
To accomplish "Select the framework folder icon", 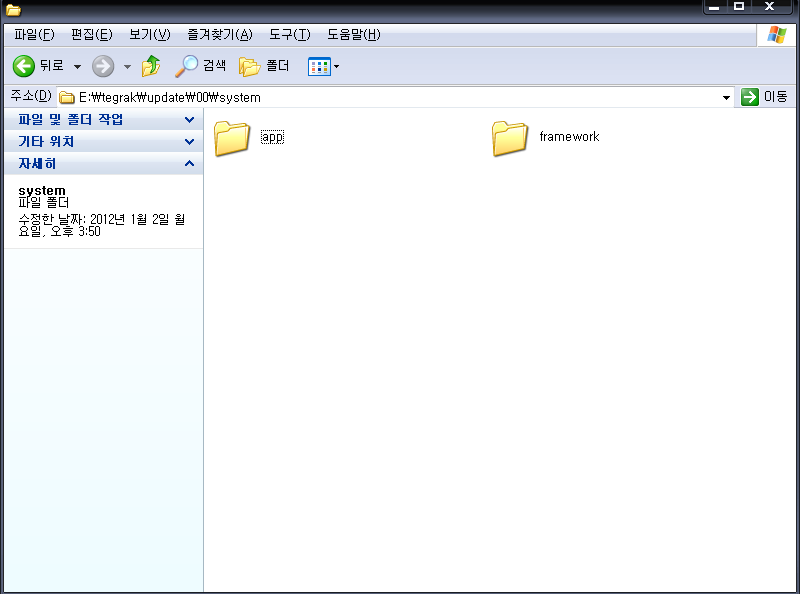I will pyautogui.click(x=510, y=138).
